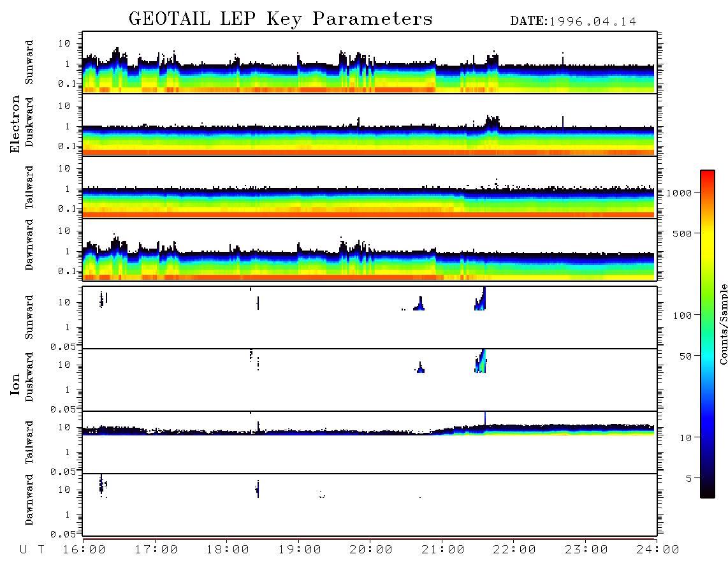Viewport: 728px width, 561px height.
Task: Click the 20:00 time tick label
Action: (x=372, y=550)
